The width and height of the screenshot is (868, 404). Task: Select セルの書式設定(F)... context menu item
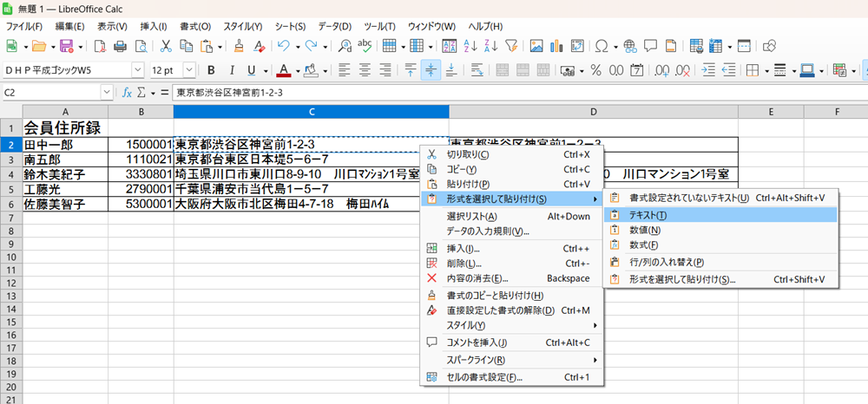pos(512,377)
